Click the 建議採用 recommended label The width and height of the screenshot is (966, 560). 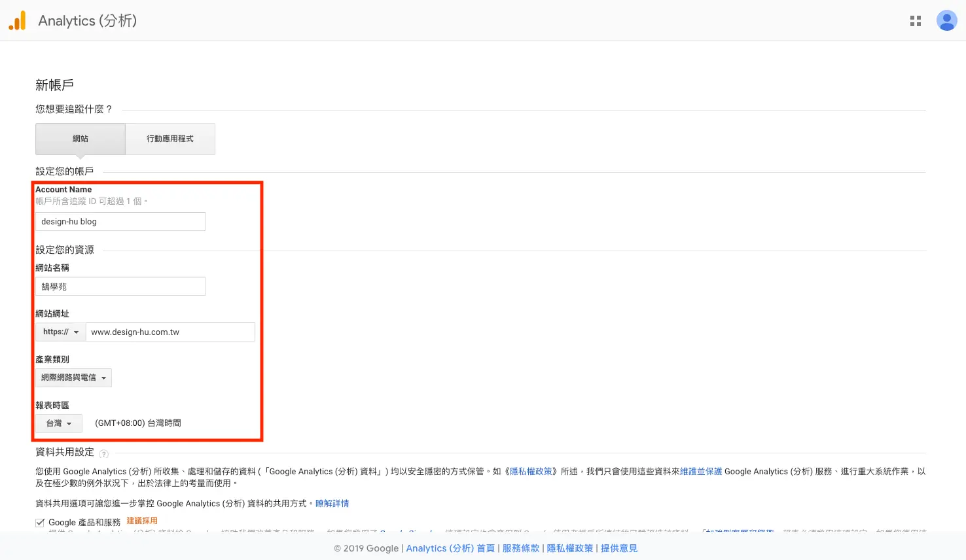142,521
